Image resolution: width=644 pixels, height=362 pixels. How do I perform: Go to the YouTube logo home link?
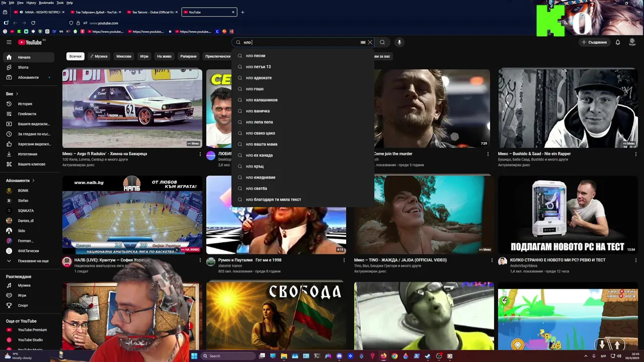pyautogui.click(x=30, y=42)
